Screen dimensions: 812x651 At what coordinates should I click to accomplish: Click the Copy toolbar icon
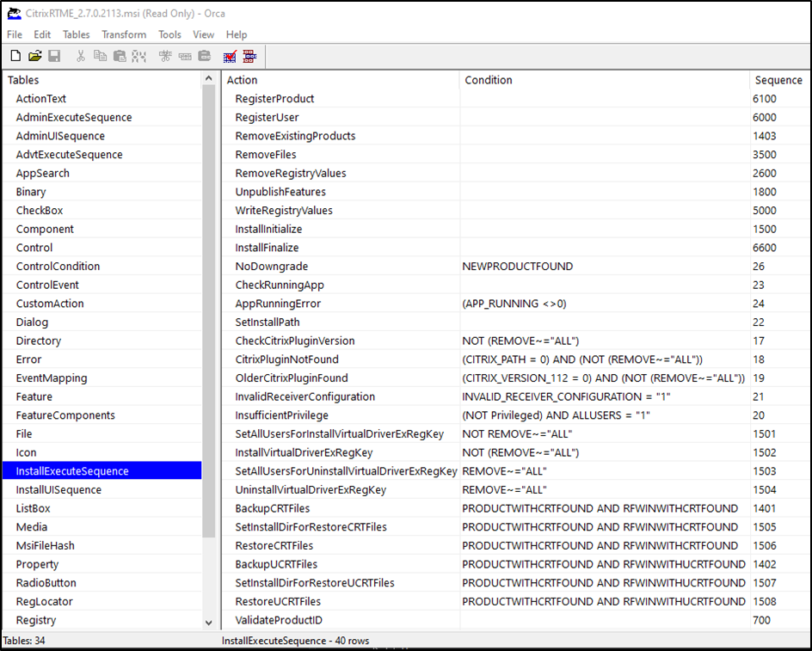tap(100, 56)
